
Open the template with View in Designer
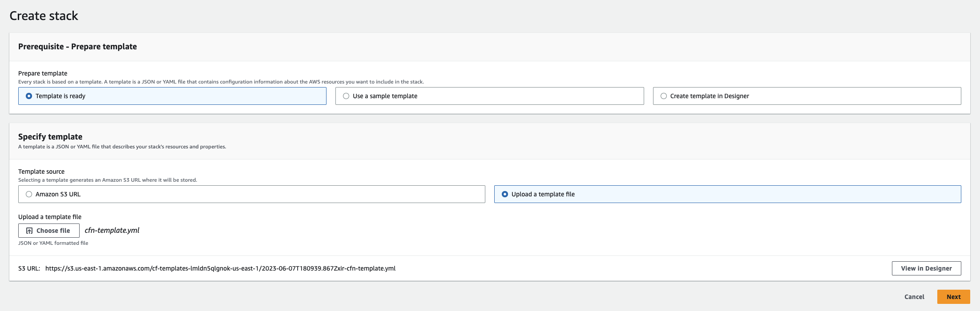[926, 268]
